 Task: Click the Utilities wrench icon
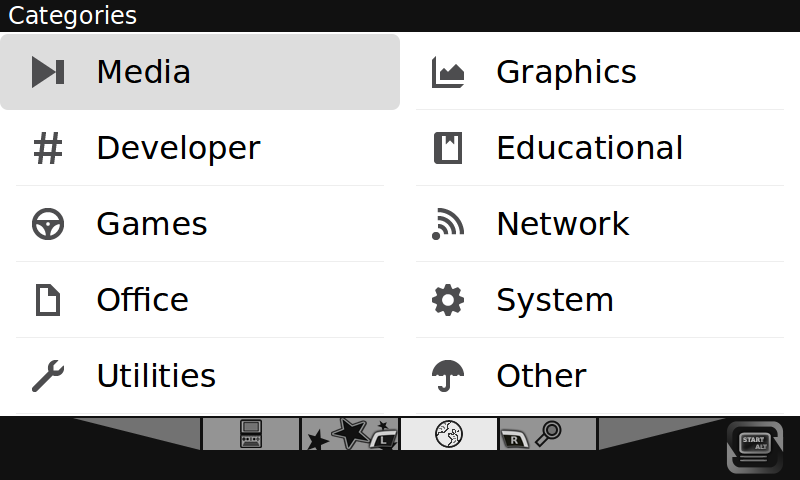(48, 376)
